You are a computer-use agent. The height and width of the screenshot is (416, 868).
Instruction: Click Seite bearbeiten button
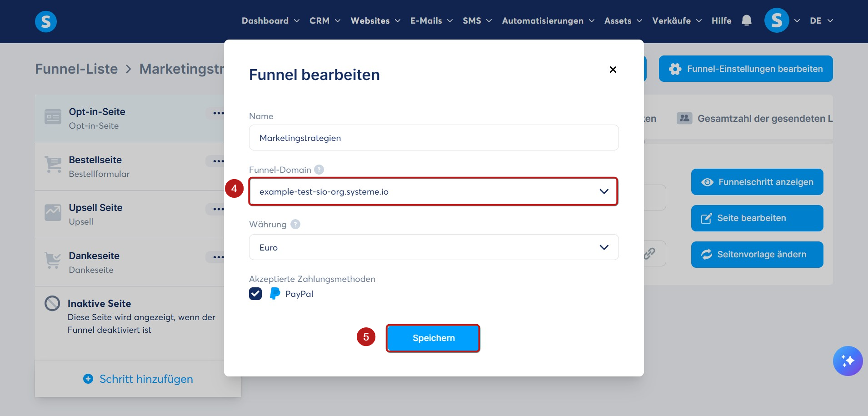click(757, 218)
